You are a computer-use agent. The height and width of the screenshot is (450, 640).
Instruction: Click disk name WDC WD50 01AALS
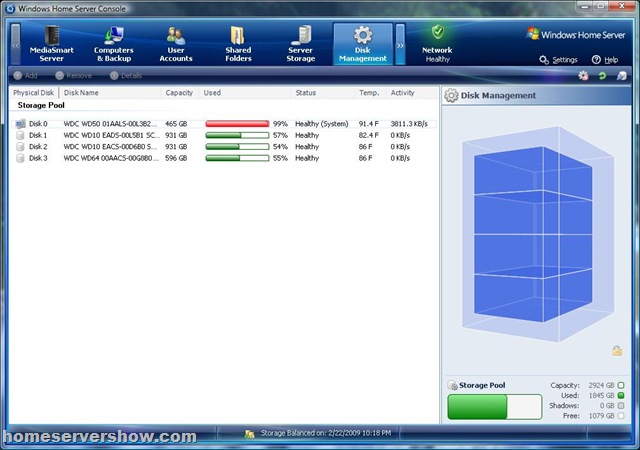click(x=110, y=124)
